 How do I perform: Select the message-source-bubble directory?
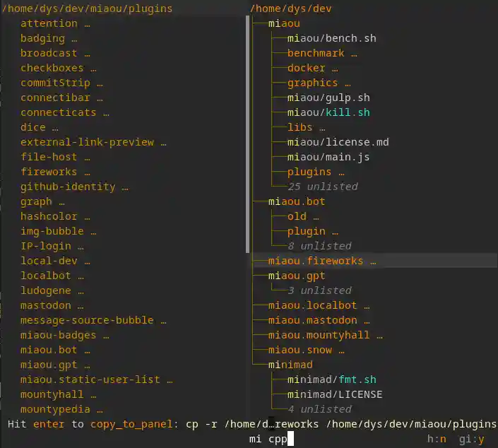87,320
